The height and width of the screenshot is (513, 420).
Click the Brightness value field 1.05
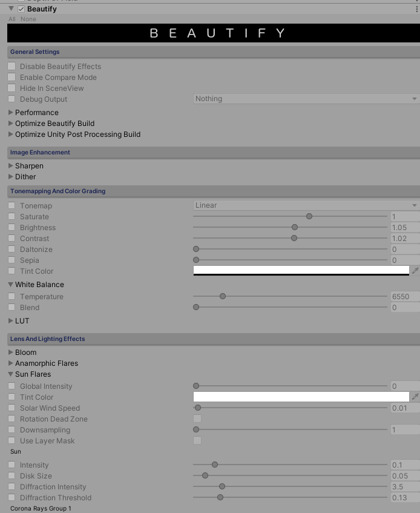pyautogui.click(x=405, y=227)
